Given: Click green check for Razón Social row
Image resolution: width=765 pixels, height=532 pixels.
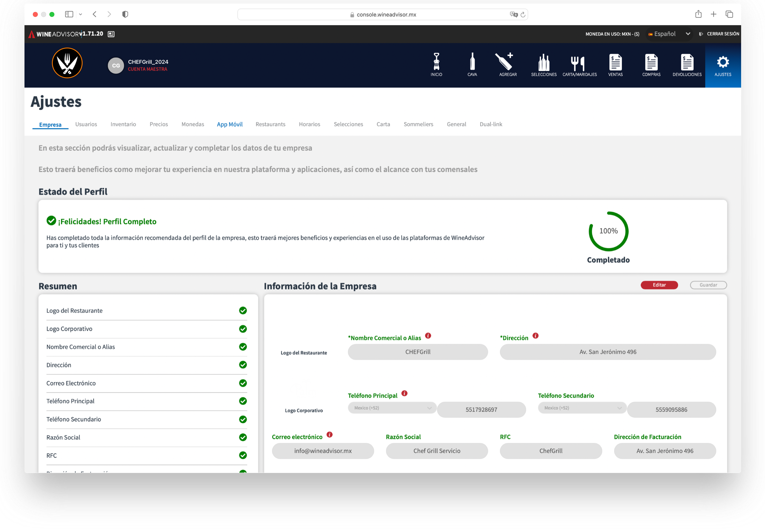Looking at the screenshot, I should pyautogui.click(x=243, y=437).
